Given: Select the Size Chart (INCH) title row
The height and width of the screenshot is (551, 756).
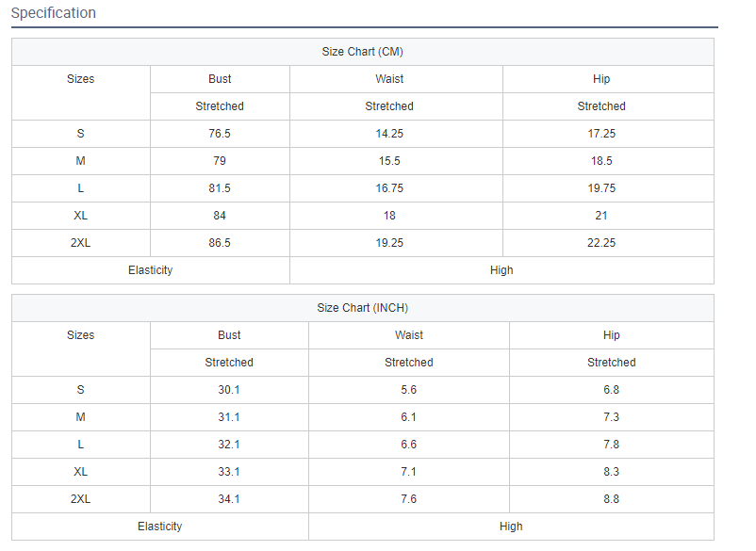Looking at the screenshot, I should [x=362, y=308].
